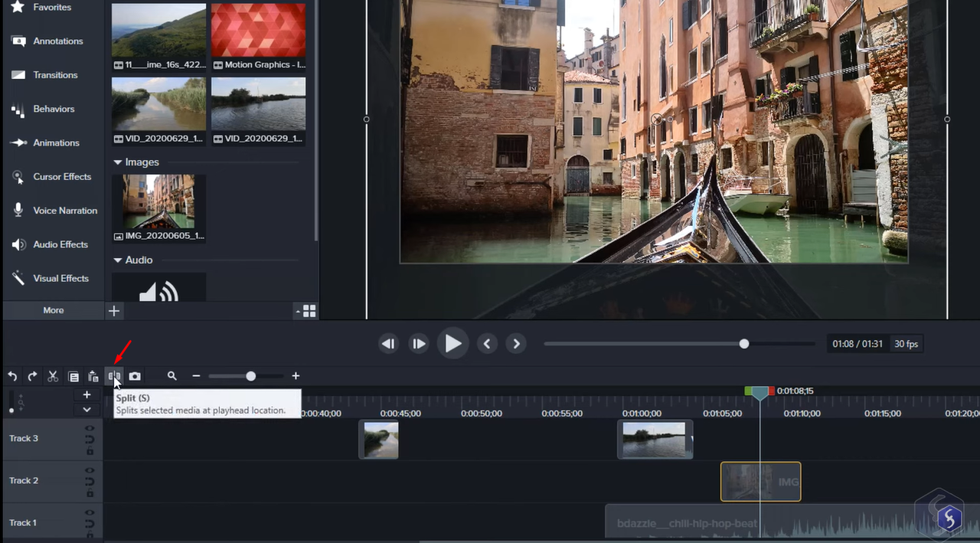Open the Favorites tab
Image resolution: width=980 pixels, height=543 pixels.
click(x=51, y=8)
